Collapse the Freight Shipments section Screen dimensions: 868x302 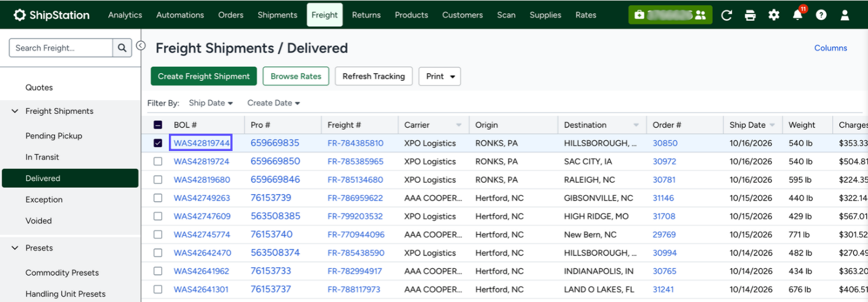coord(15,111)
